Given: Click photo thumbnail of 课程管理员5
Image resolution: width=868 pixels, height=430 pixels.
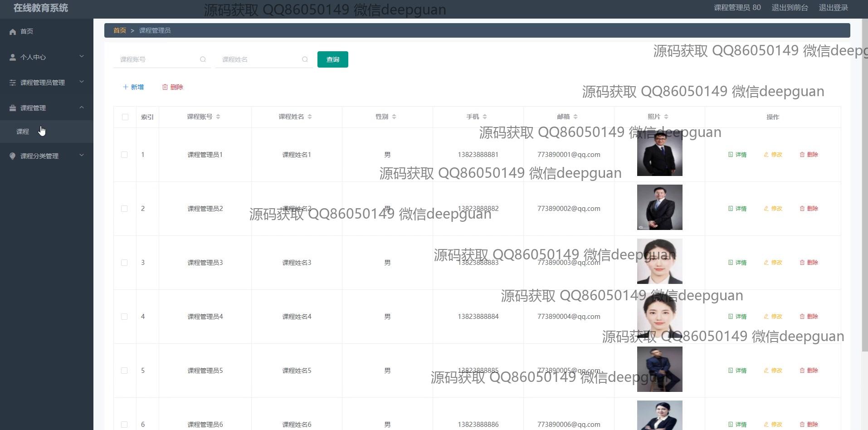Looking at the screenshot, I should 660,369.
